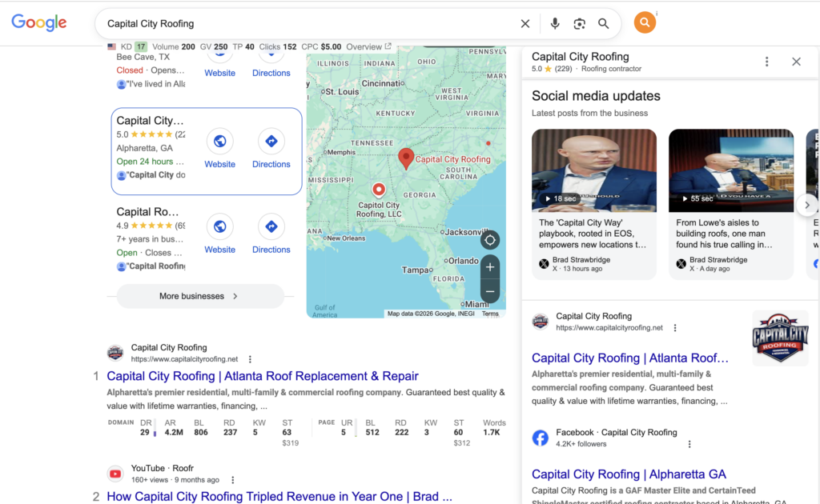
Task: Open Capital City Roofing Atlanta Roof Replacement result
Action: coord(263,376)
